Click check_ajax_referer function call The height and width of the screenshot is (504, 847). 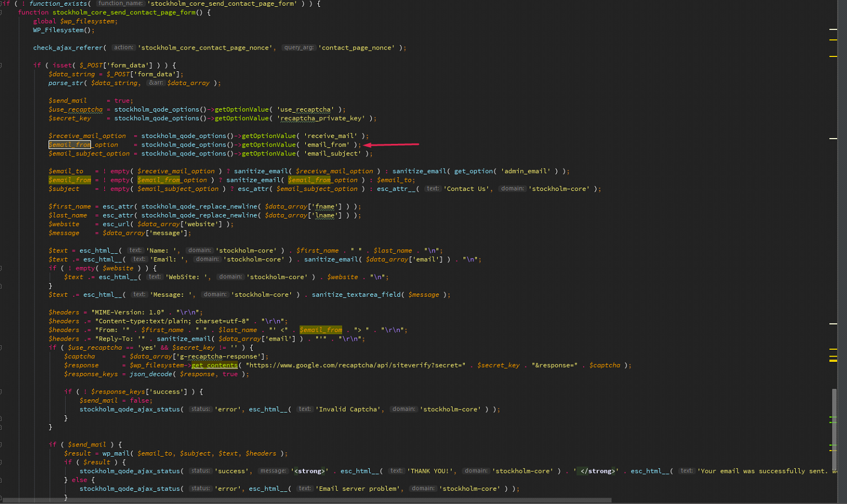67,48
